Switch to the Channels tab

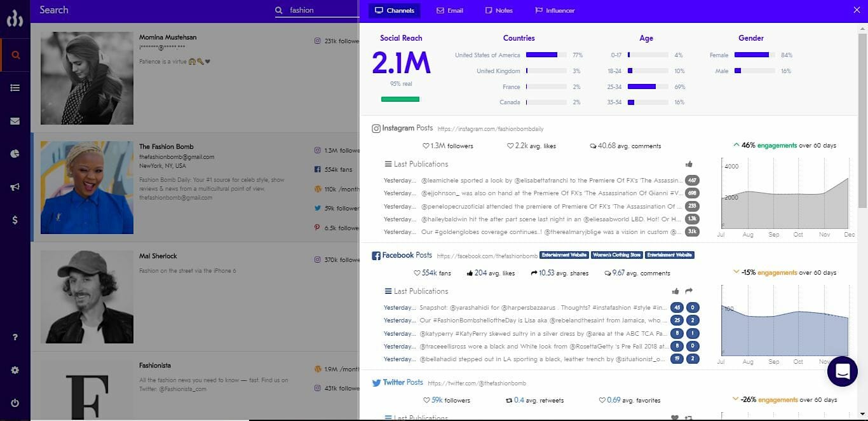click(x=395, y=10)
